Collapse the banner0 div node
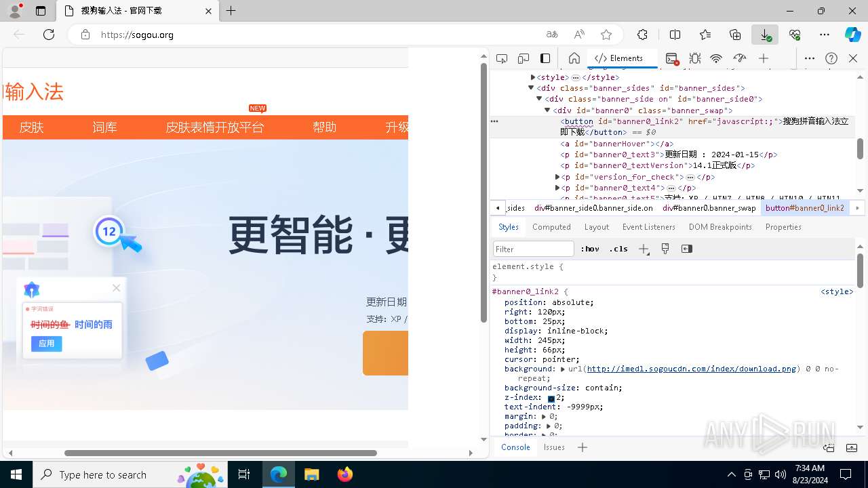The width and height of the screenshot is (868, 488). (x=548, y=110)
